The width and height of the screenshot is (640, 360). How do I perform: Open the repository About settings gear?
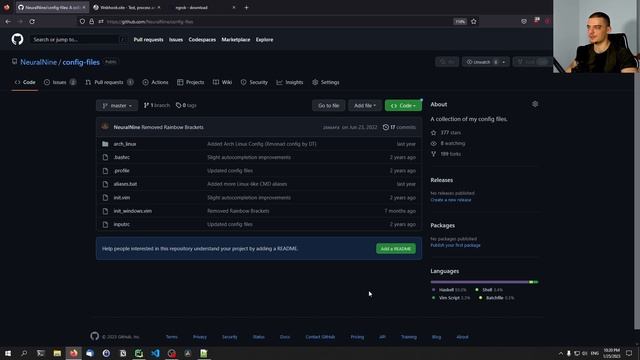click(x=535, y=104)
